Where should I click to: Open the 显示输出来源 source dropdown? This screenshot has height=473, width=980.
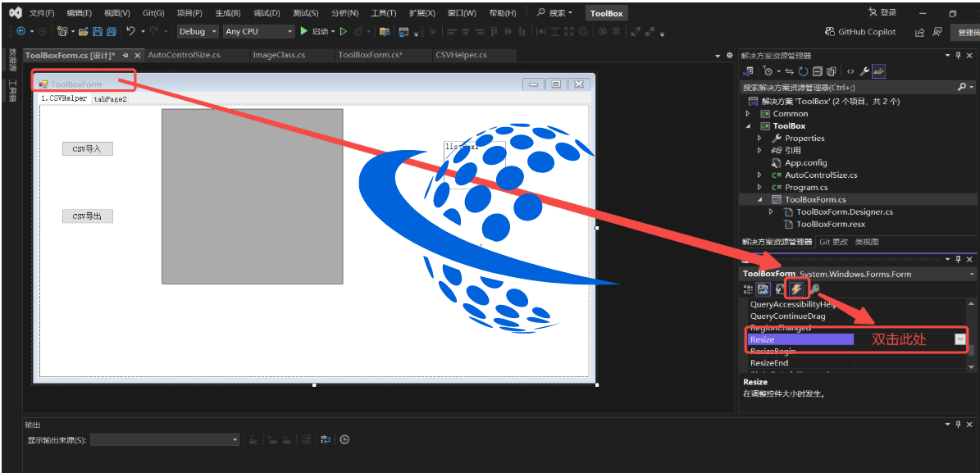(x=165, y=440)
